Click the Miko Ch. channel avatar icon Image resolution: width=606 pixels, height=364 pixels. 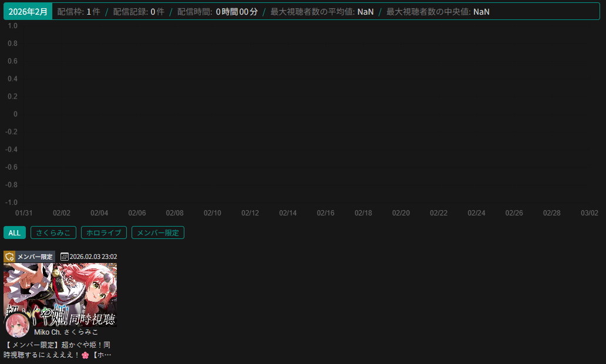click(x=18, y=326)
